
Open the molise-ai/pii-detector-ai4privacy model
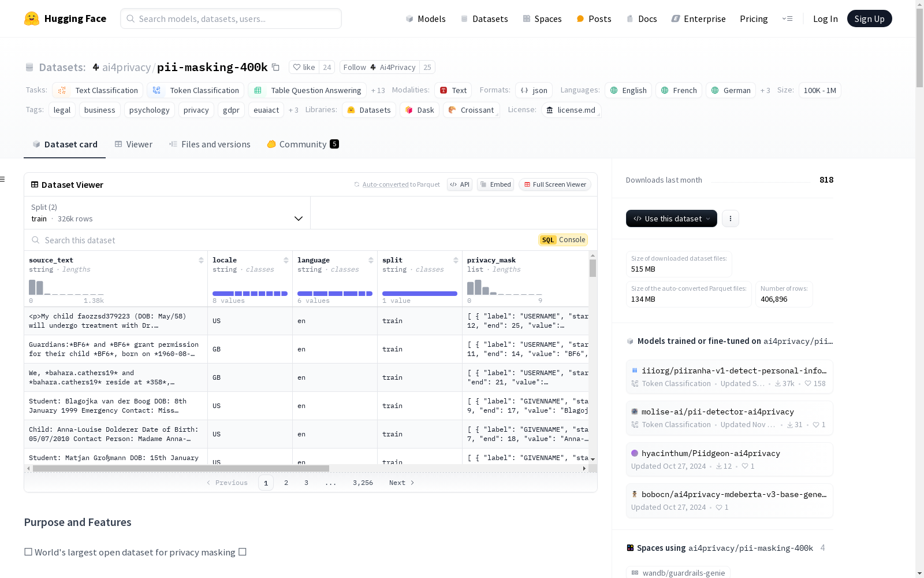pyautogui.click(x=729, y=417)
